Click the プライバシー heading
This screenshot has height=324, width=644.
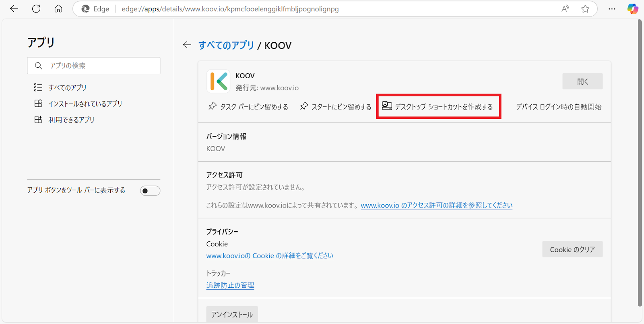click(x=222, y=232)
